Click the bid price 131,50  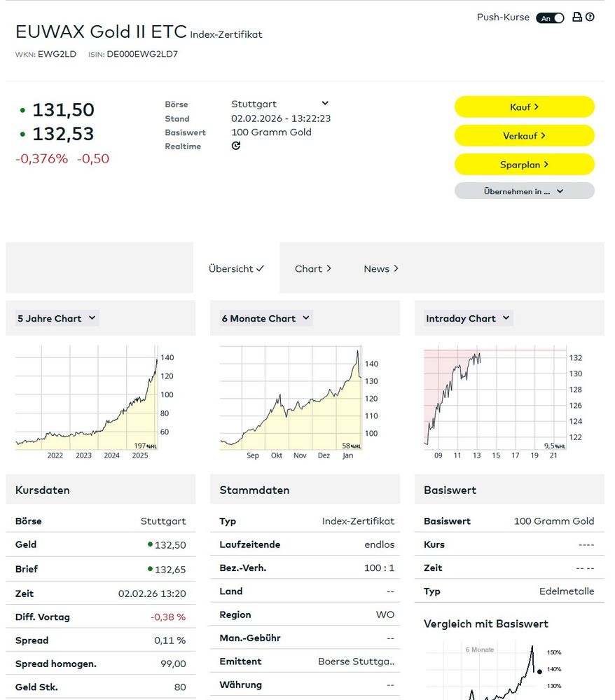pos(63,110)
